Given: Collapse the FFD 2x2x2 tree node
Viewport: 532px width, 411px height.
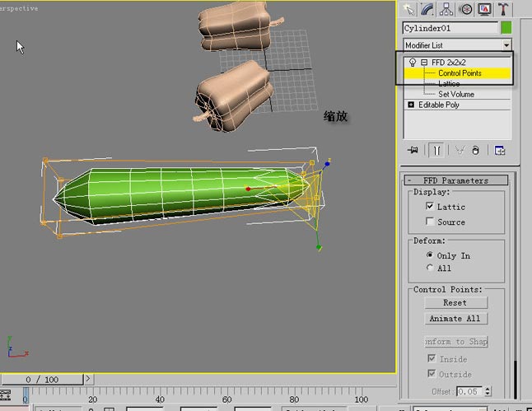Looking at the screenshot, I should pyautogui.click(x=424, y=63).
